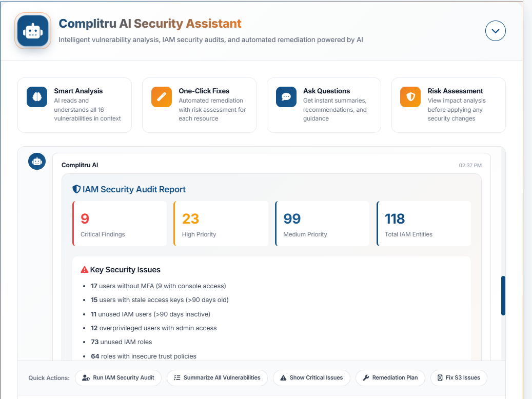Select the 118 Total IAM Entities card
Viewport: 532px width, 399px height.
point(424,224)
